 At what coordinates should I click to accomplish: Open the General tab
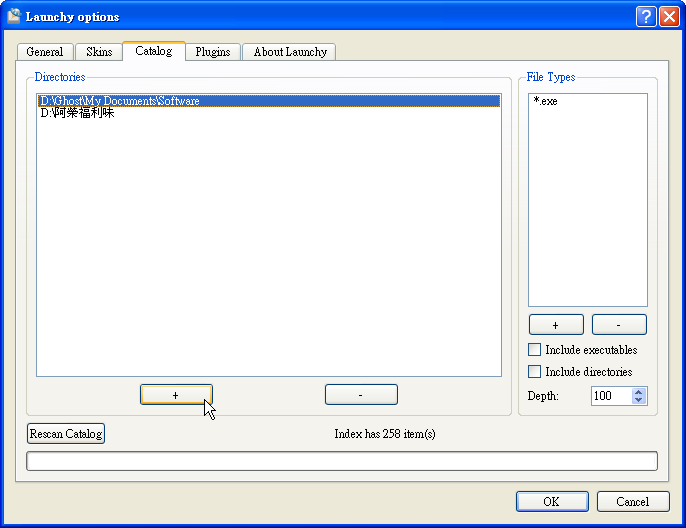pyautogui.click(x=45, y=52)
